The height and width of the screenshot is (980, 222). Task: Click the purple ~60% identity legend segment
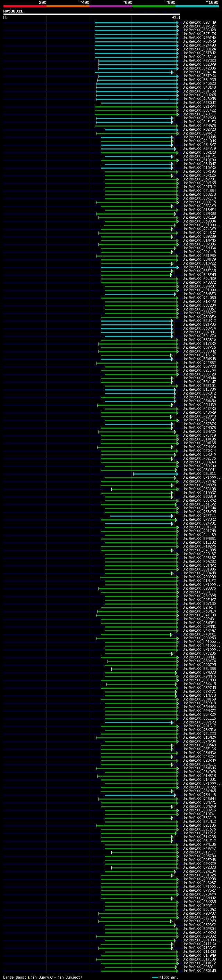[x=111, y=6]
